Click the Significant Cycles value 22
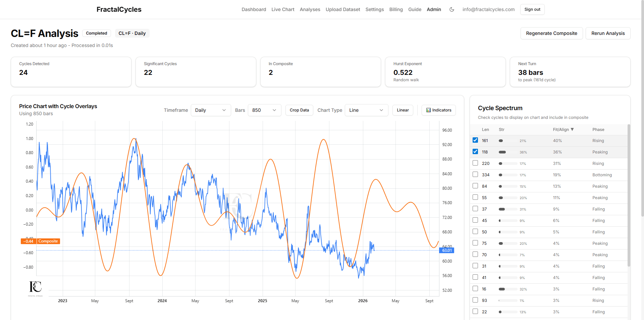The height and width of the screenshot is (320, 644). coord(148,73)
